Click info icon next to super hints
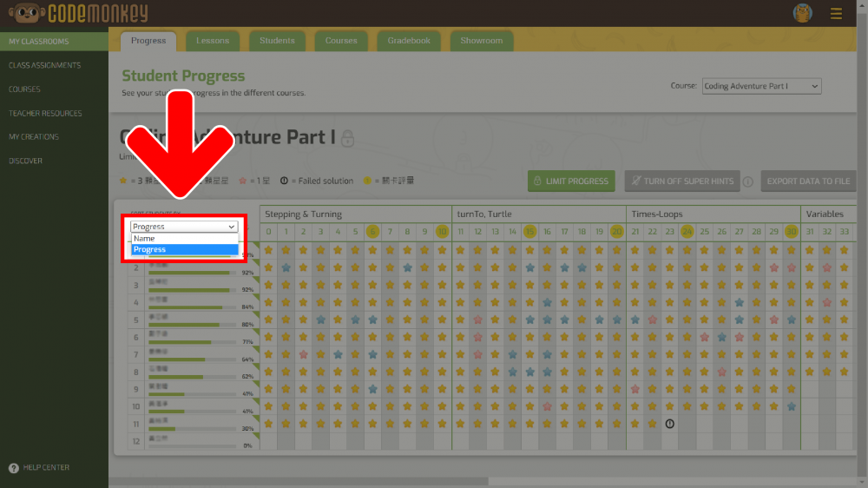The height and width of the screenshot is (488, 868). coord(748,181)
